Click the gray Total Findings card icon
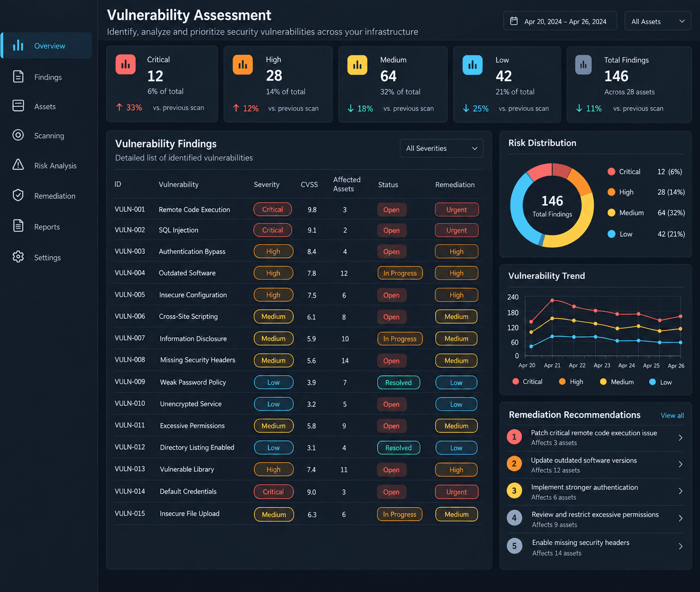 [584, 65]
